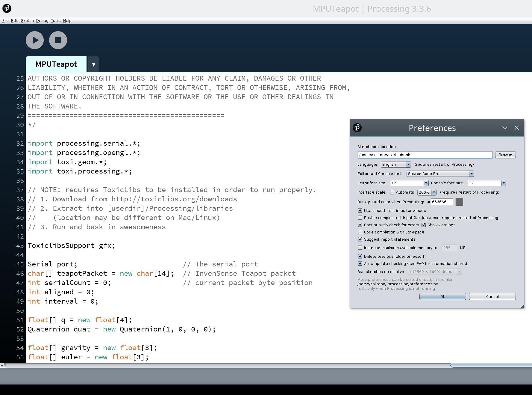Click the 'THE SOFTWARE.' license line
Screen dimensions: 532x395
[x=54, y=106]
